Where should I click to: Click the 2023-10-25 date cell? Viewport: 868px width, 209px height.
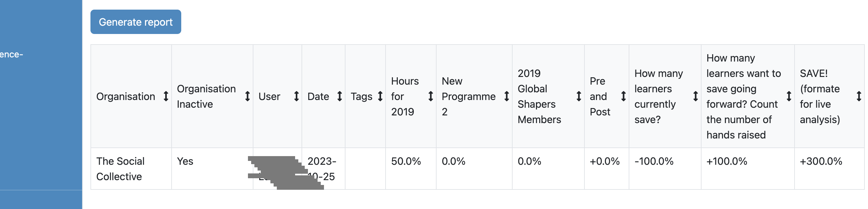coord(323,169)
